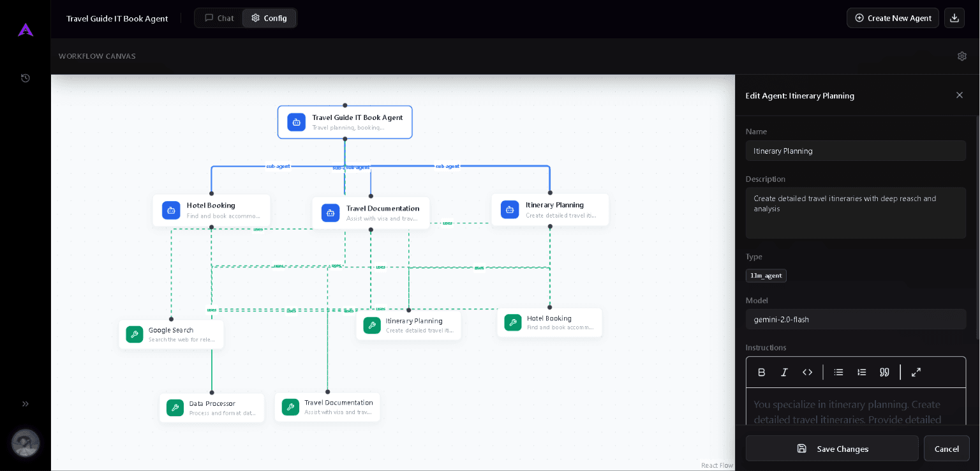
Task: Select the Google Search tool node
Action: 171,334
